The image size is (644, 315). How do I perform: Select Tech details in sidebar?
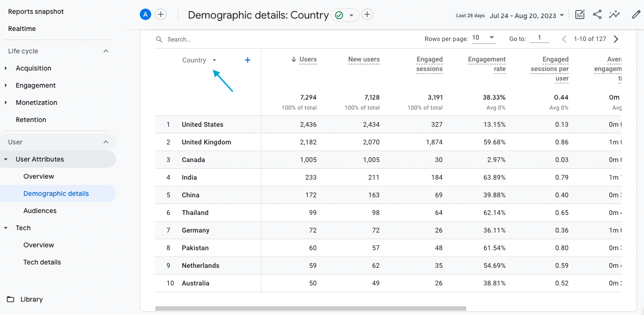(42, 262)
